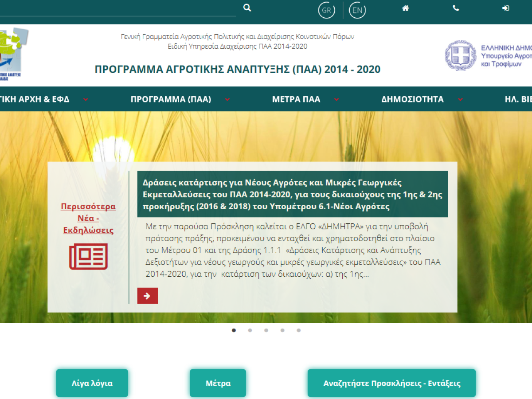Select the third carousel slide dot
This screenshot has height=399, width=532.
click(266, 330)
